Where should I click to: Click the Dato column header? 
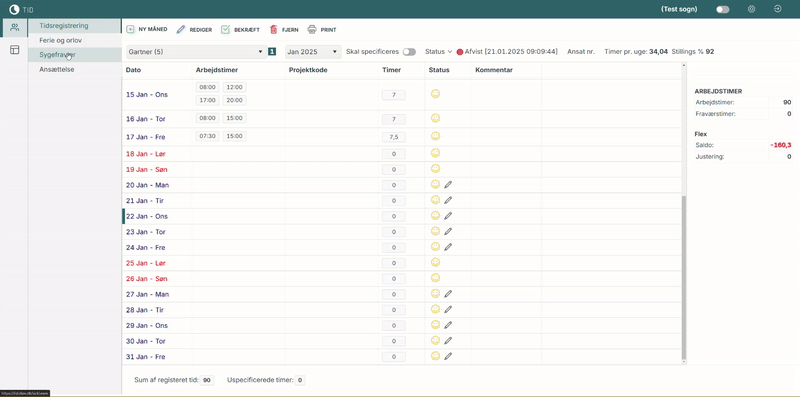(x=133, y=70)
